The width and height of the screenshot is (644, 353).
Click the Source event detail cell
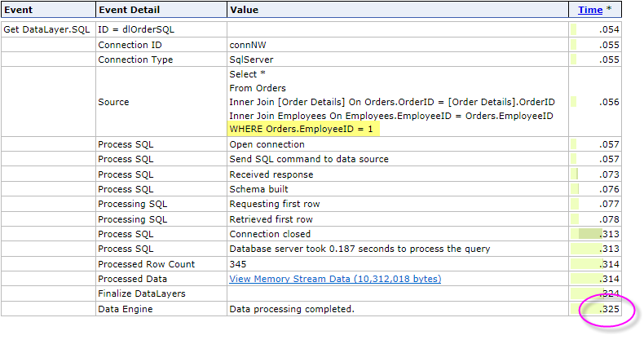click(113, 102)
